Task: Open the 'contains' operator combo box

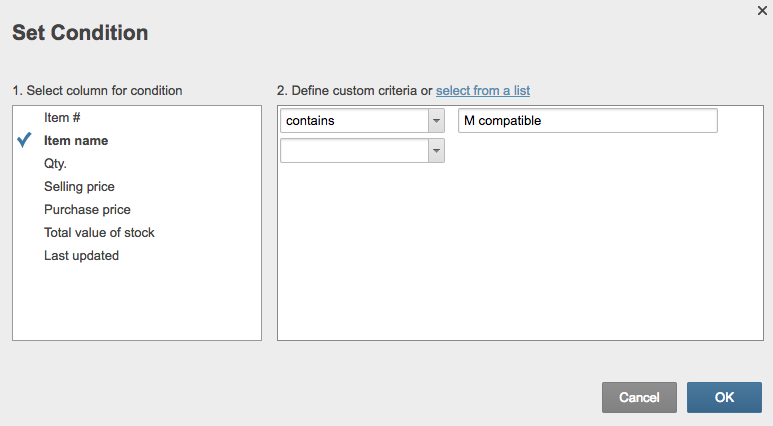Action: pyautogui.click(x=354, y=121)
